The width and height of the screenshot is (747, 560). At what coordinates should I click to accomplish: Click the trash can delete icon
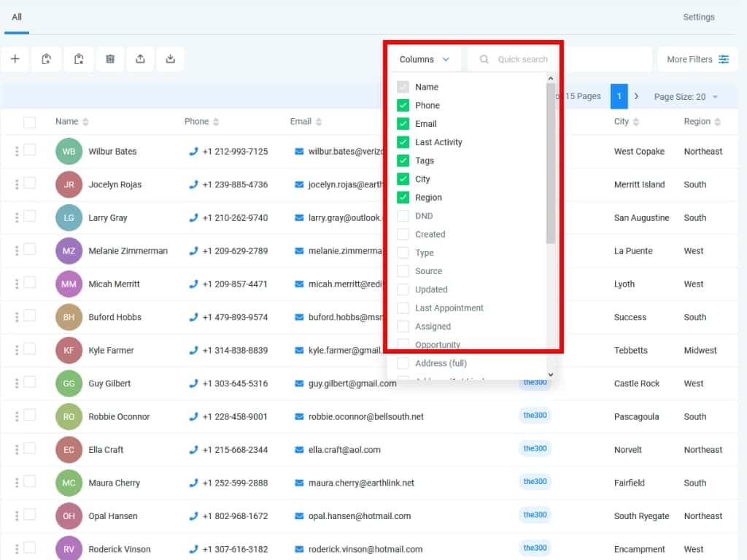click(109, 59)
